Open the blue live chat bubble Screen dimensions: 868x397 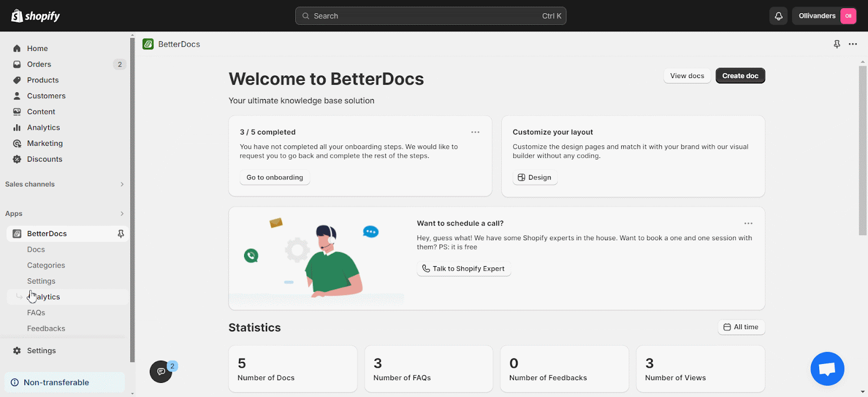point(827,369)
